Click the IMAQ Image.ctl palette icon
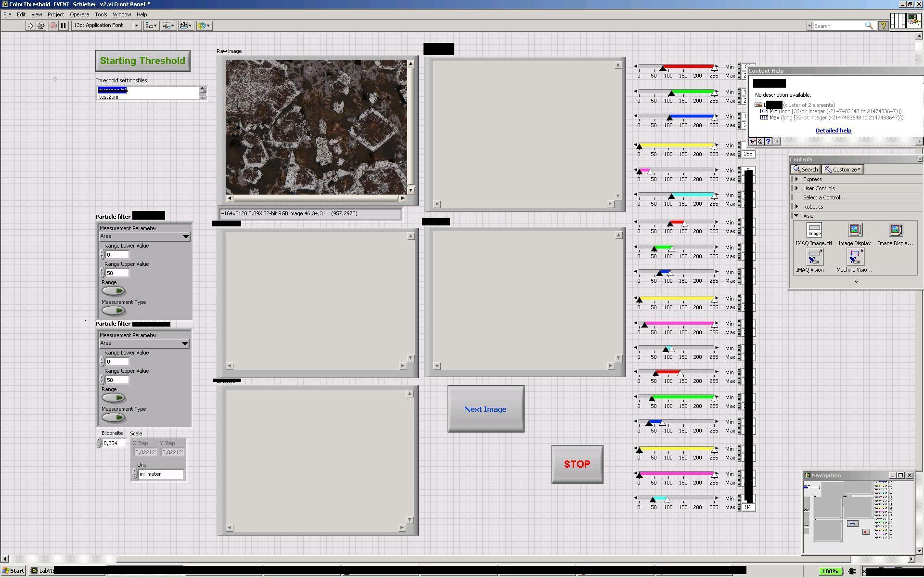The image size is (924, 578). 814,230
